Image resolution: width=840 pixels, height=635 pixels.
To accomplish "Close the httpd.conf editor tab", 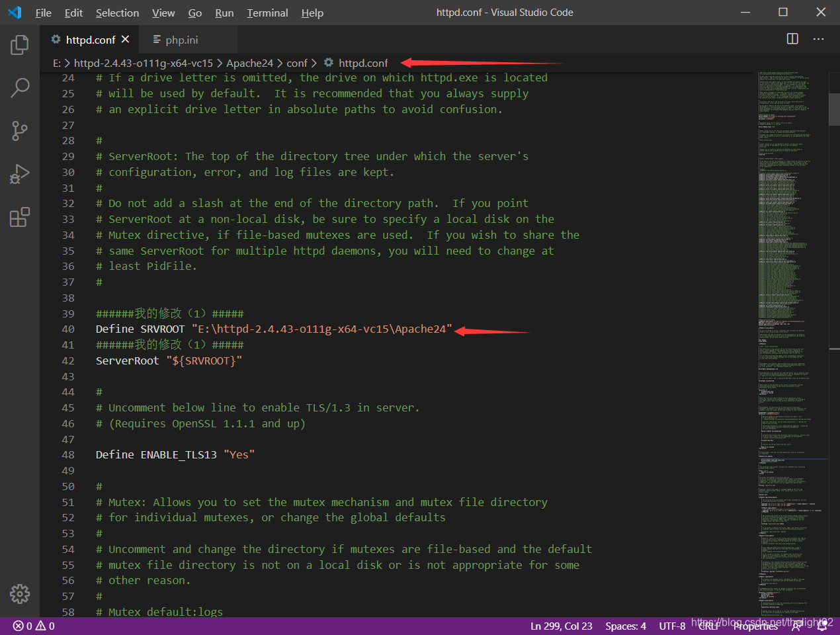I will [125, 40].
